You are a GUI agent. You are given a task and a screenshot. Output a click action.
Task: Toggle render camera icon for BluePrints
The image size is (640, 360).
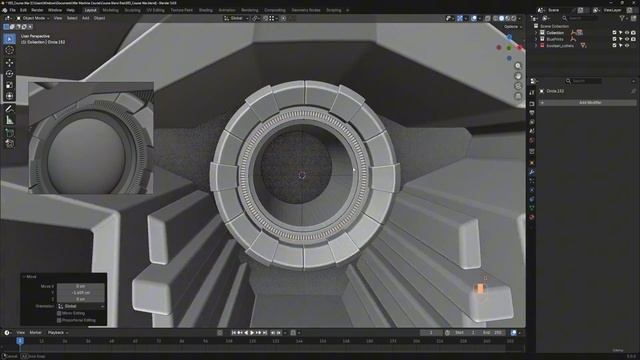(633, 39)
